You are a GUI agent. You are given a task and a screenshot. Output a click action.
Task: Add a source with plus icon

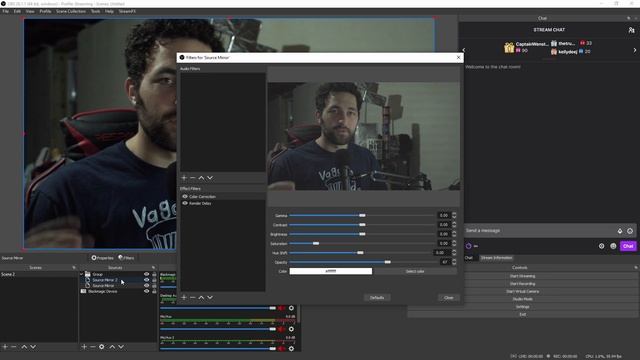point(84,347)
